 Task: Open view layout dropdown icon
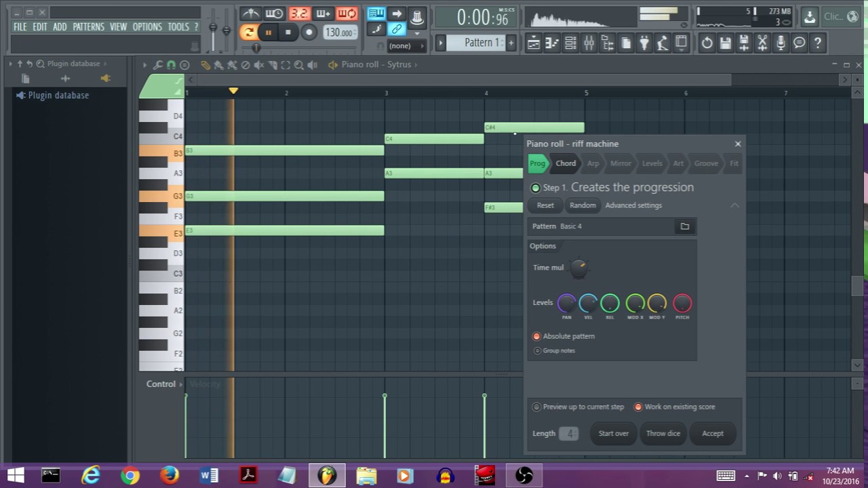(x=681, y=43)
